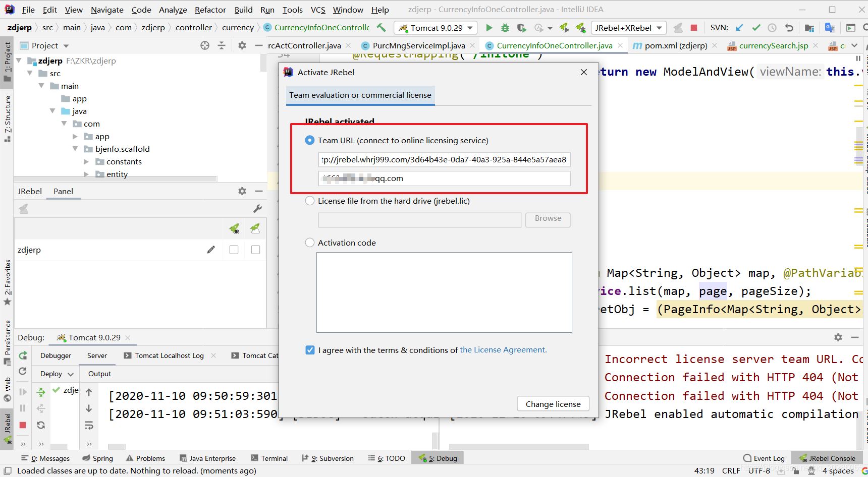Click the Project panel gear settings icon
The image size is (868, 477).
pyautogui.click(x=242, y=45)
